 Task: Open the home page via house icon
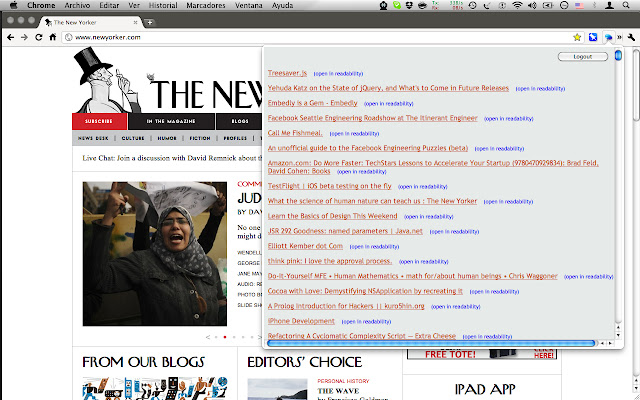(53, 37)
